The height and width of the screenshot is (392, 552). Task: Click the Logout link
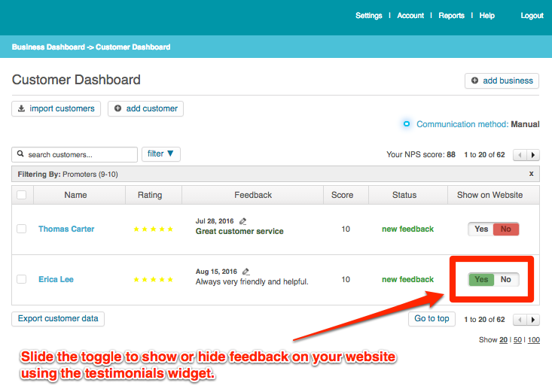click(532, 16)
